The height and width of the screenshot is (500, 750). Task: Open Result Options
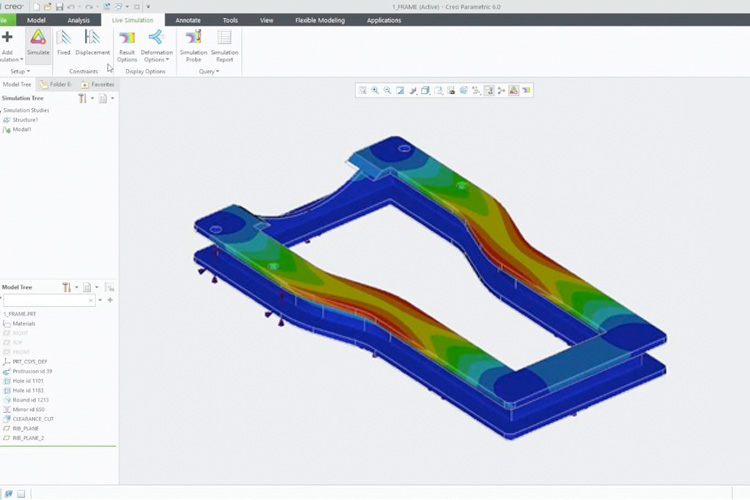127,45
